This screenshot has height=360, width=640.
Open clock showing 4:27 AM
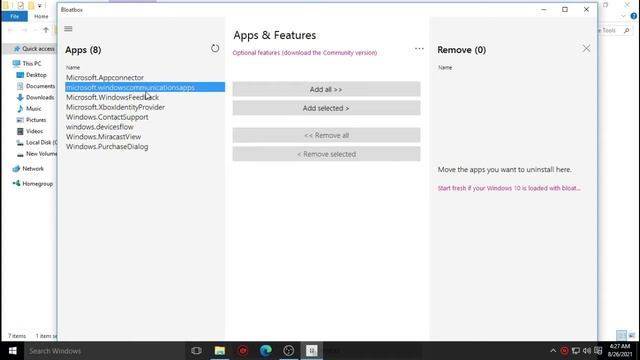[620, 351]
